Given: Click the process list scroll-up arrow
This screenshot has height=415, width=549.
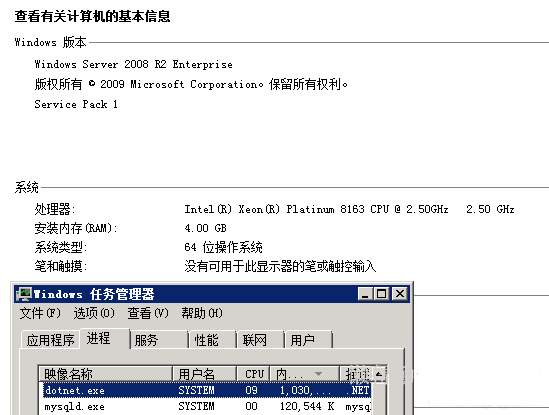Looking at the screenshot, I should click(x=379, y=374).
